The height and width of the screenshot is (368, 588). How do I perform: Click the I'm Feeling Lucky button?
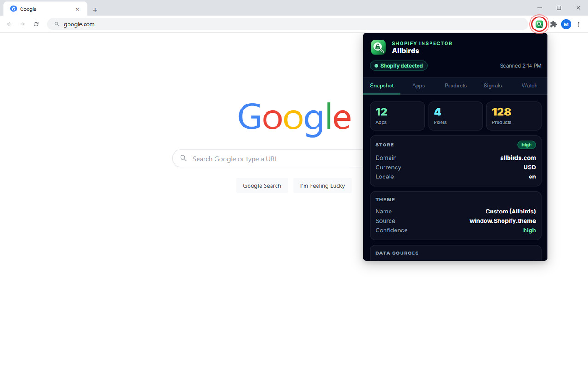(x=322, y=185)
